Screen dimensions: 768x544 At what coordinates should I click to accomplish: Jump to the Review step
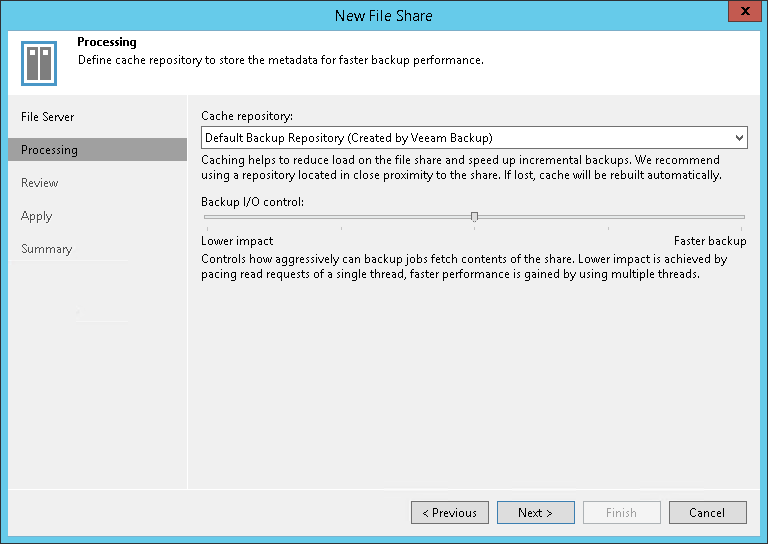(40, 183)
